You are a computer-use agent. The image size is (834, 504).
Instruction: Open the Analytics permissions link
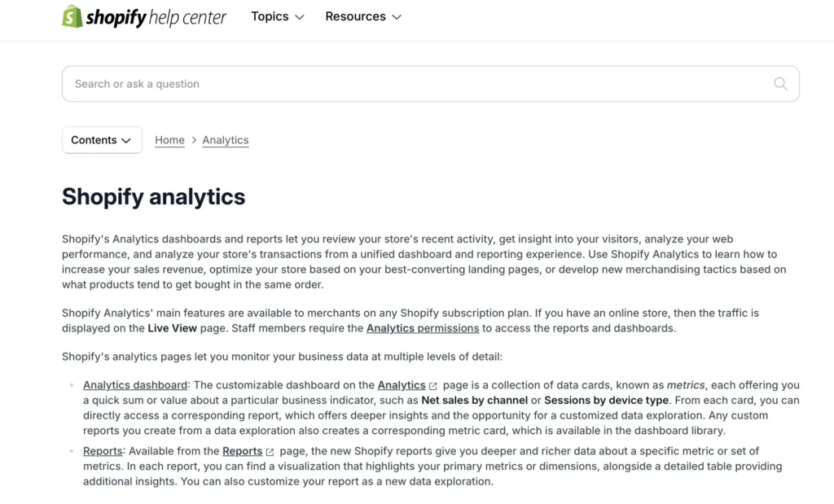tap(422, 328)
